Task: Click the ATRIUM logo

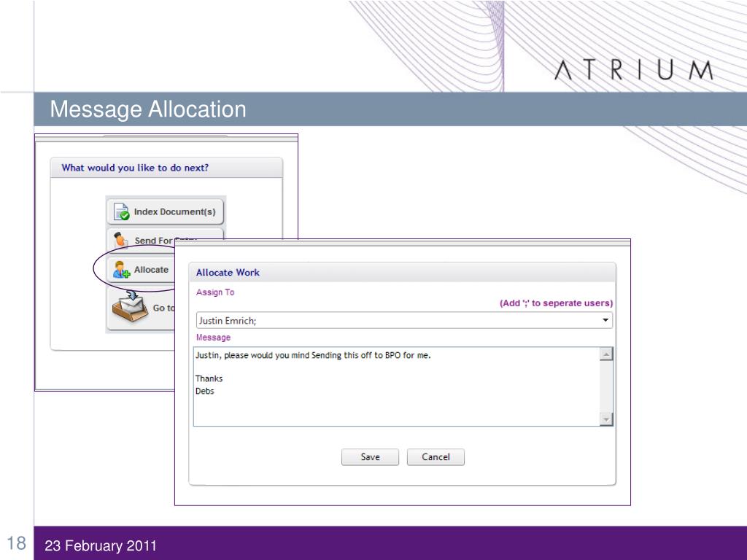Action: [x=635, y=71]
